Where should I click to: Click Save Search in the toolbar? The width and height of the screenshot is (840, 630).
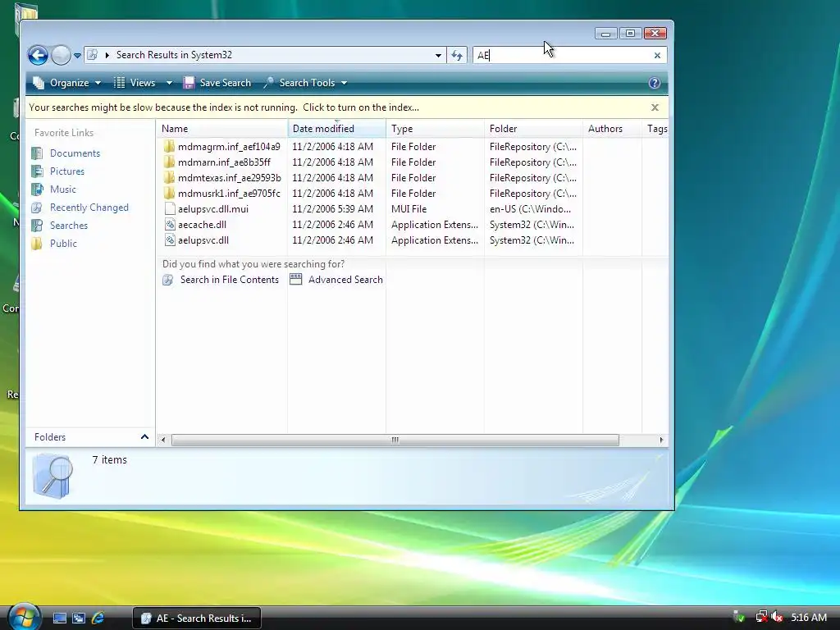[217, 83]
